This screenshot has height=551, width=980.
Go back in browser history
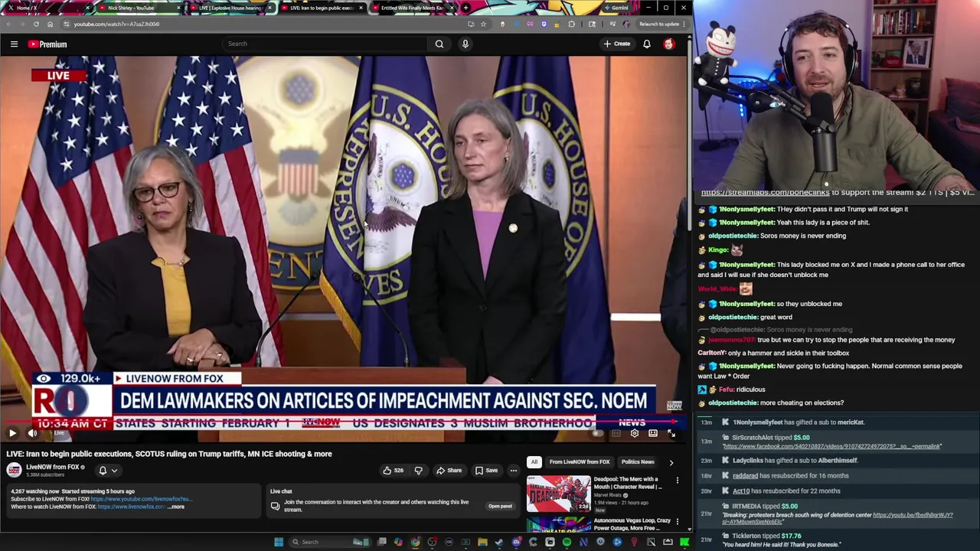pos(8,24)
